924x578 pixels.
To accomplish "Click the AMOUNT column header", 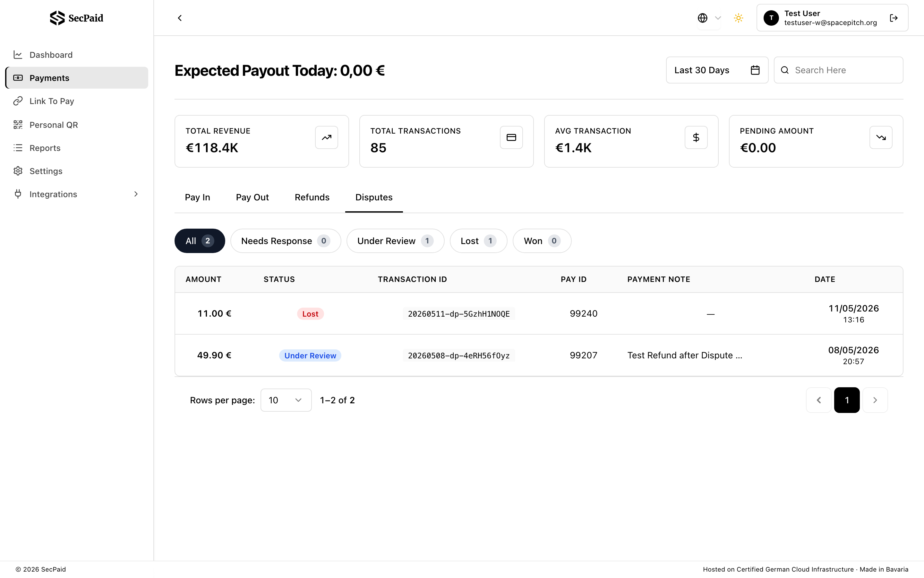I will [x=203, y=279].
